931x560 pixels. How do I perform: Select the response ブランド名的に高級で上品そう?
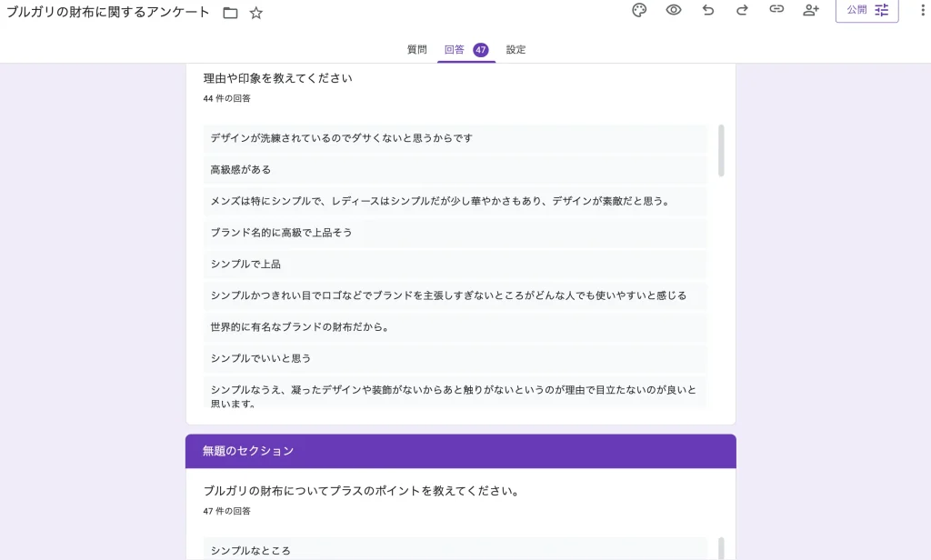(x=455, y=232)
